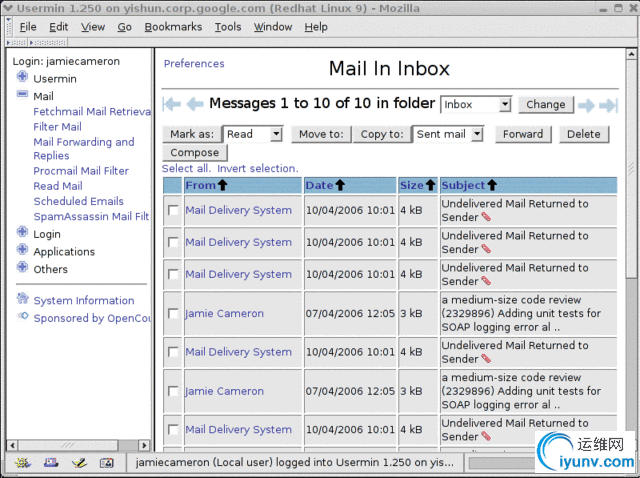Viewport: 640px width, 478px height.
Task: Open the Help menu
Action: click(316, 27)
